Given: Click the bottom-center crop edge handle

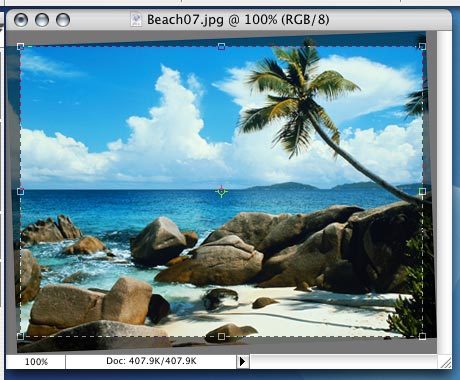Looking at the screenshot, I should 221,336.
